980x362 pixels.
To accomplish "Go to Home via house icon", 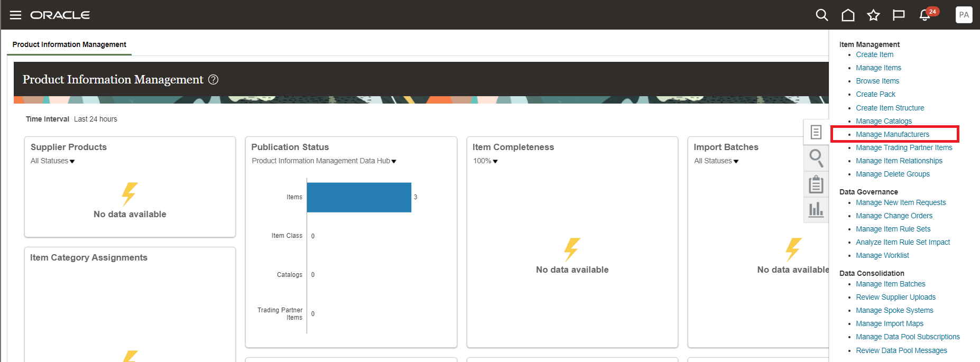I will [848, 15].
